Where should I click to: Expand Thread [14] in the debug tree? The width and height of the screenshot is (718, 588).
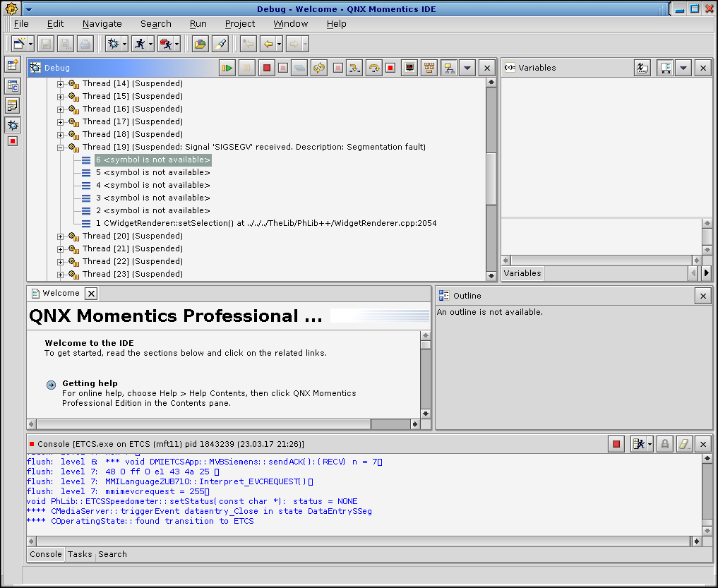[61, 84]
